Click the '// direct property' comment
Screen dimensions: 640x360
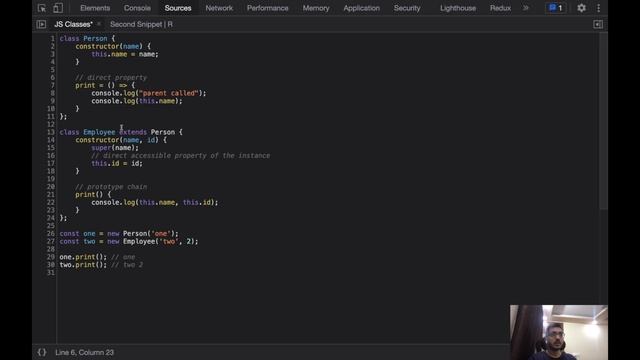111,78
